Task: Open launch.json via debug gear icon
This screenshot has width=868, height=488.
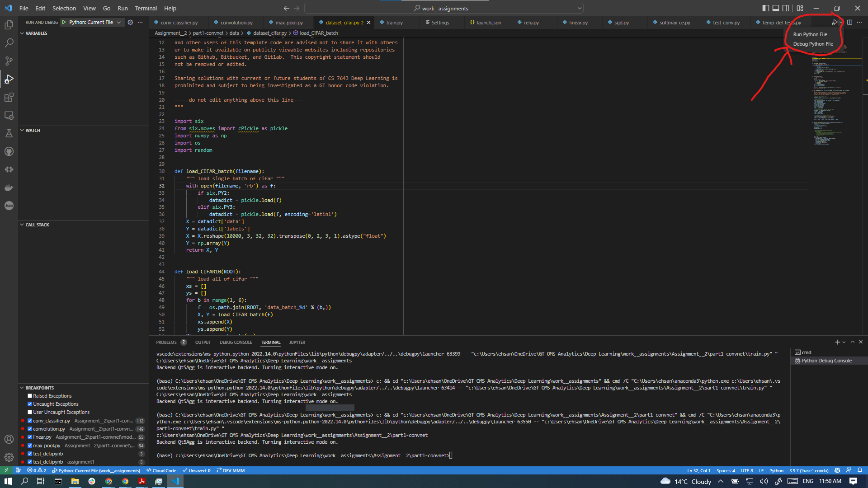Action: [x=130, y=22]
